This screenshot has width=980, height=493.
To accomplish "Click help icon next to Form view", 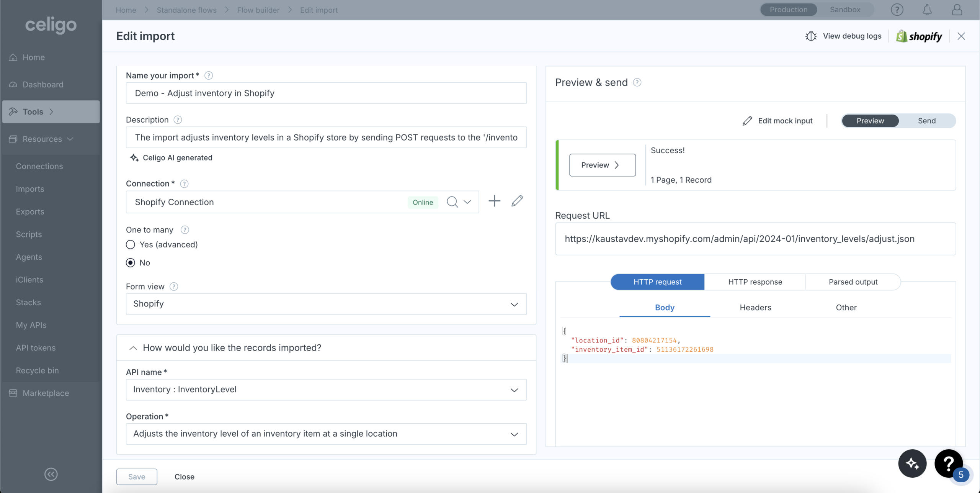I will coord(174,287).
